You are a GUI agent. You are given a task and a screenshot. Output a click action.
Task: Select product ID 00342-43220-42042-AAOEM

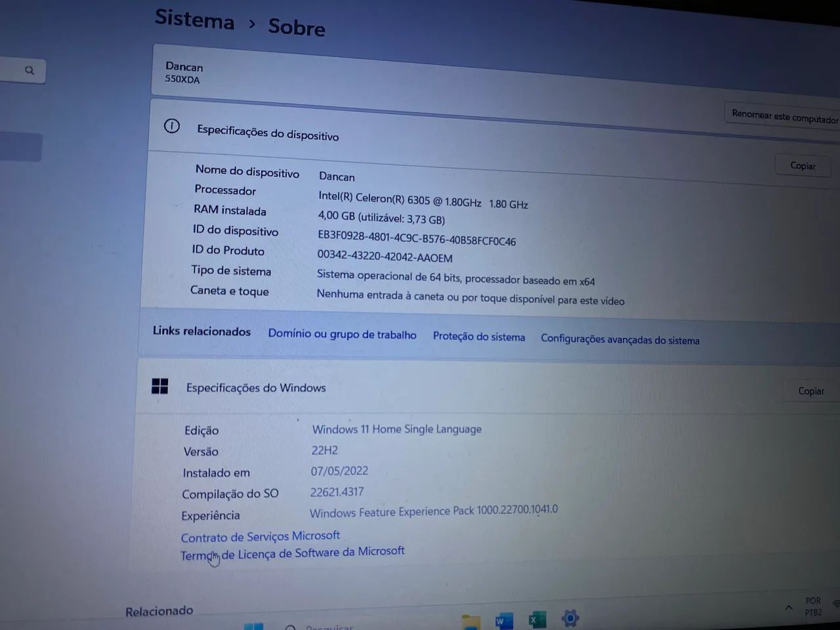pos(385,256)
